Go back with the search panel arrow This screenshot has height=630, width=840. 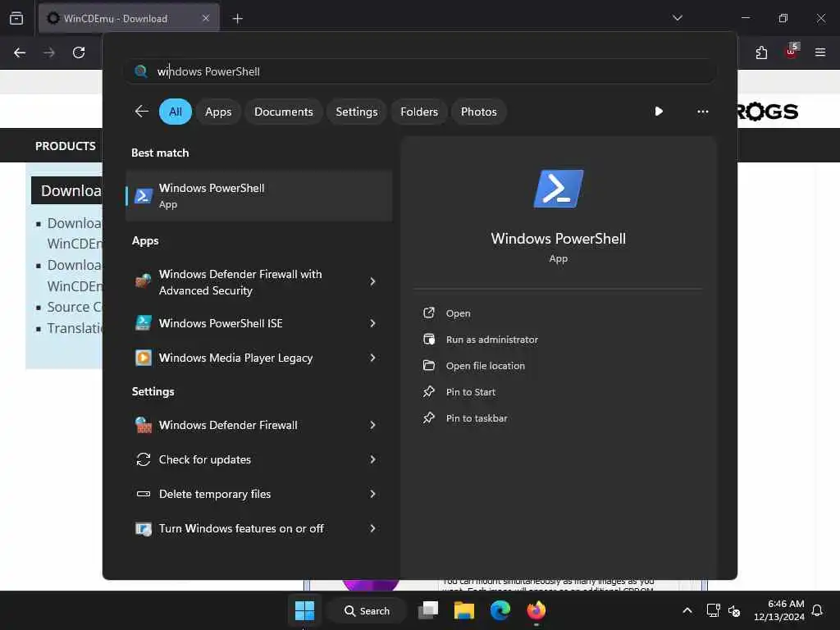click(x=142, y=112)
